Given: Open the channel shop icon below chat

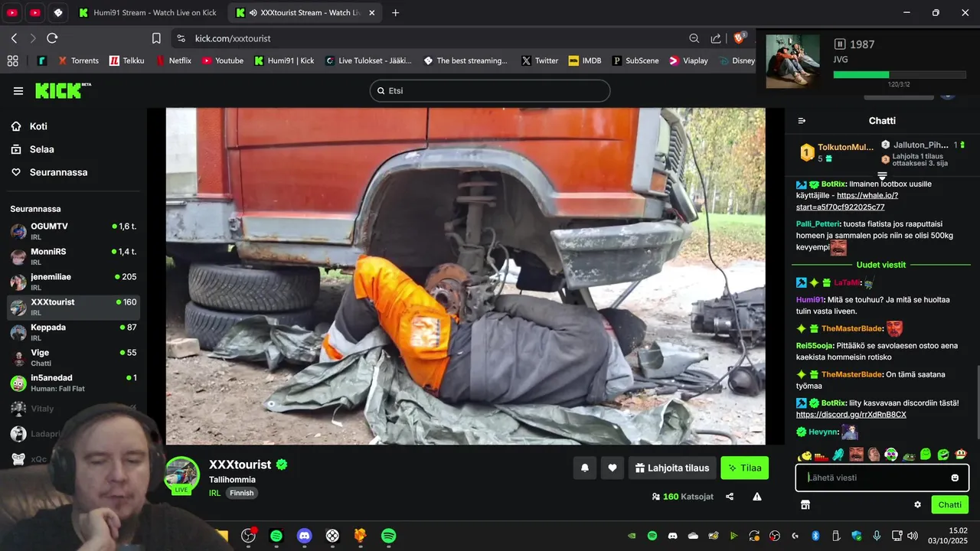Looking at the screenshot, I should [805, 505].
